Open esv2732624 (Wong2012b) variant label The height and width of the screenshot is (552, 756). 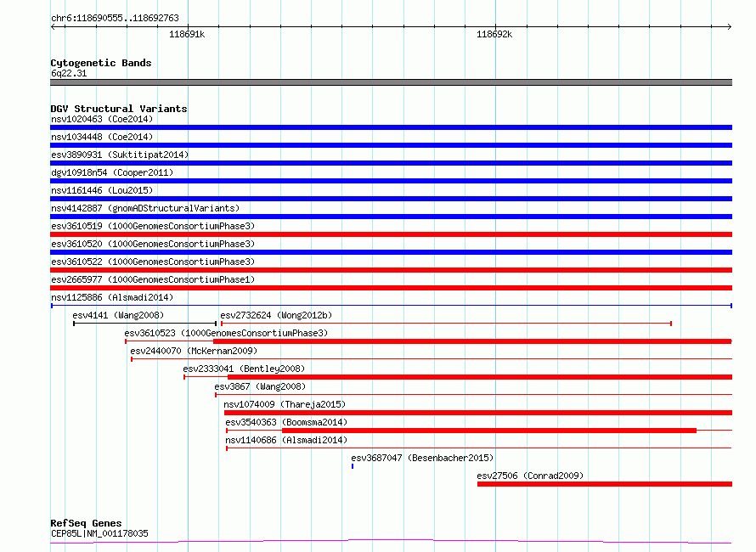(276, 315)
